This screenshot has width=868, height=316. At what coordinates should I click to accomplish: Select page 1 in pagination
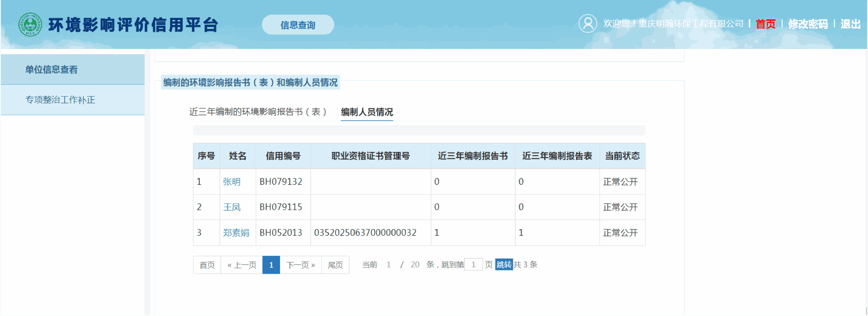[271, 265]
